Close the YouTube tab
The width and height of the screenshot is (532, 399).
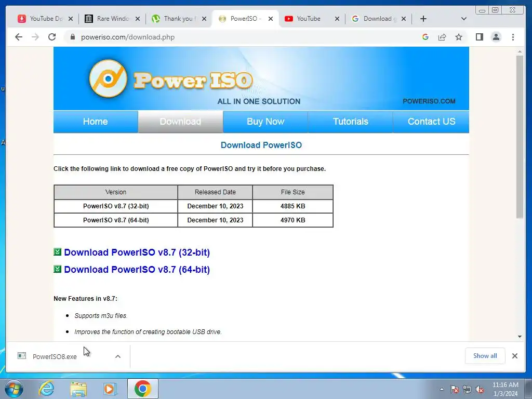[x=337, y=19]
